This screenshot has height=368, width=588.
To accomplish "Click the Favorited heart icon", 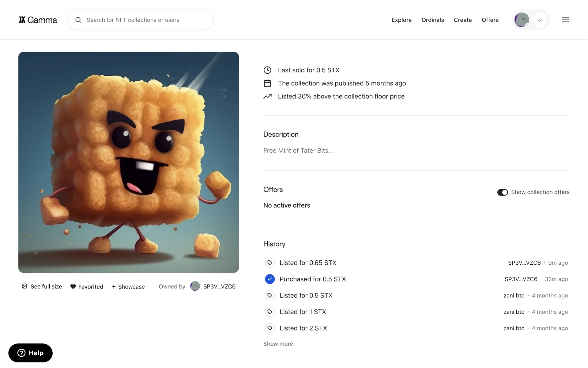I will (73, 286).
